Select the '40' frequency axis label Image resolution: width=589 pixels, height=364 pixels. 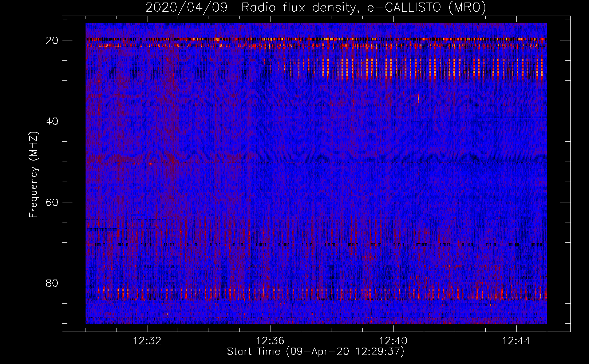tap(52, 121)
